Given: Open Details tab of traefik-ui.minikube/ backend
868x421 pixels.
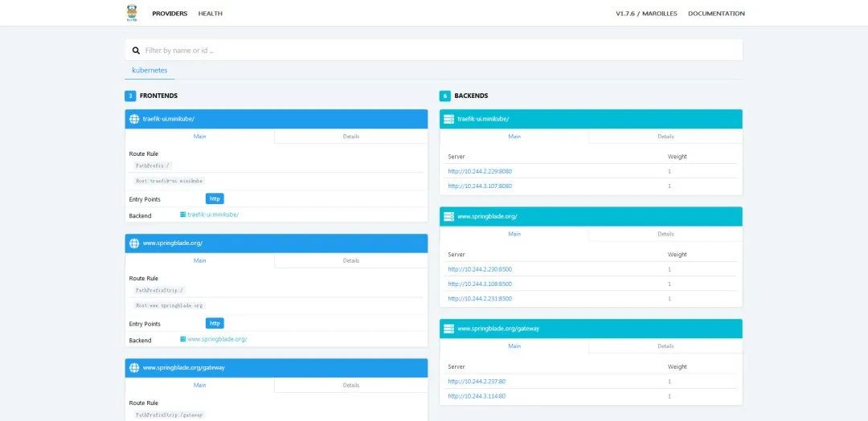Looking at the screenshot, I should click(x=665, y=136).
